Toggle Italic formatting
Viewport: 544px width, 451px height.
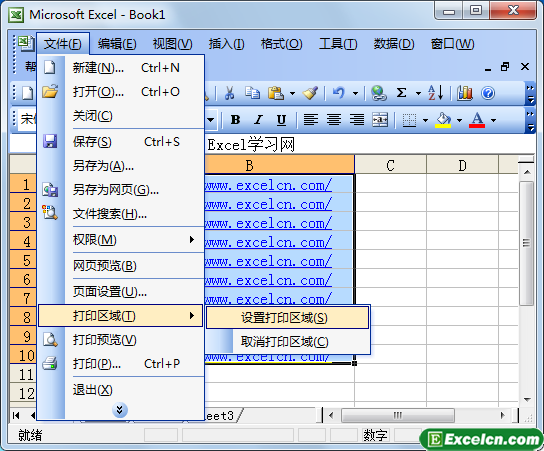point(258,120)
